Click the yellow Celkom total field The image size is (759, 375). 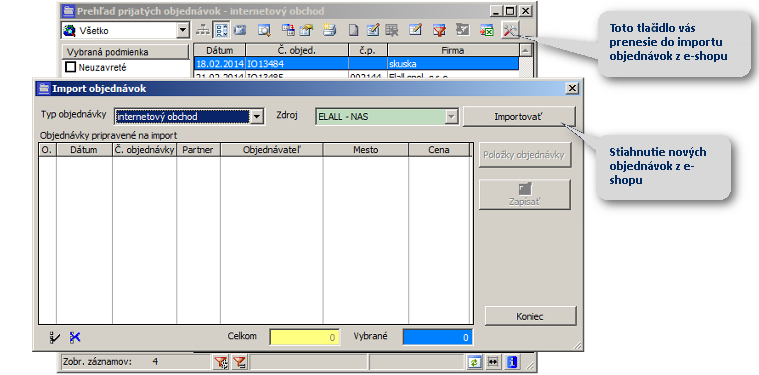click(305, 337)
